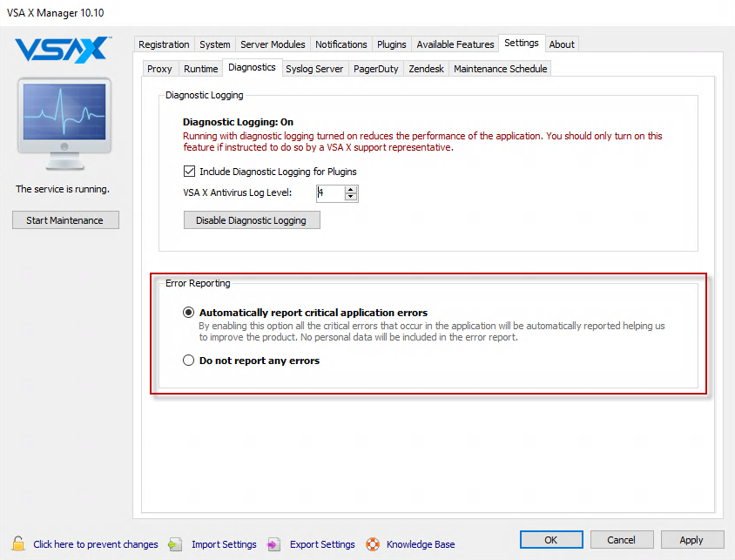
Task: Switch to the System tab
Action: 215,44
